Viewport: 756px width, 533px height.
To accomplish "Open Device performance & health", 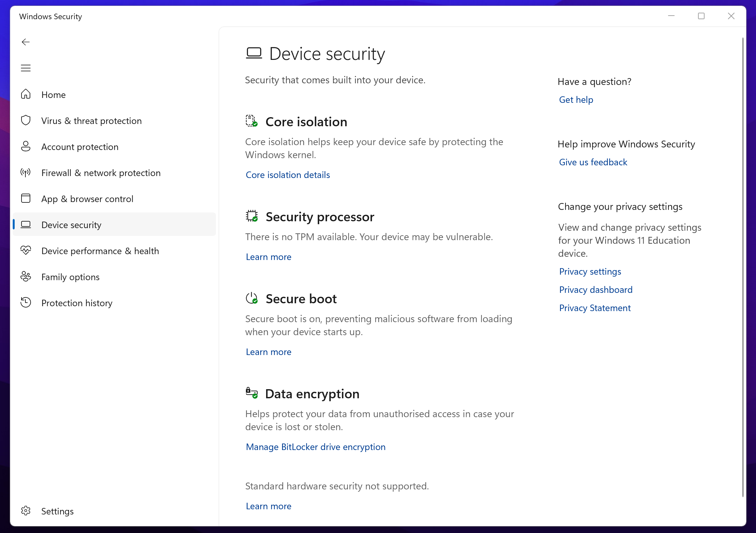I will pos(100,251).
